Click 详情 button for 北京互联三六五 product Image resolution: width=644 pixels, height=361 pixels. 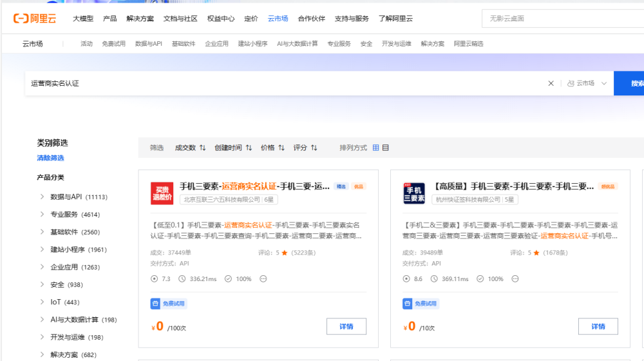click(346, 326)
